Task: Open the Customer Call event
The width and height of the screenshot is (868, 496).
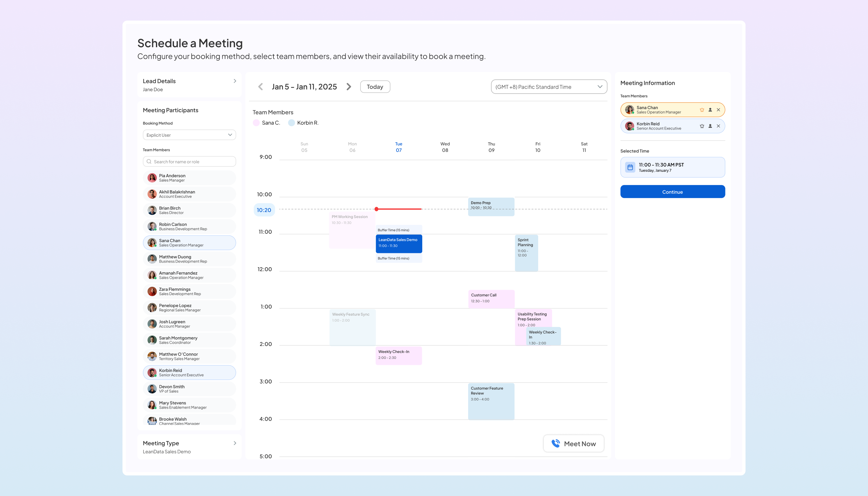Action: pos(491,299)
